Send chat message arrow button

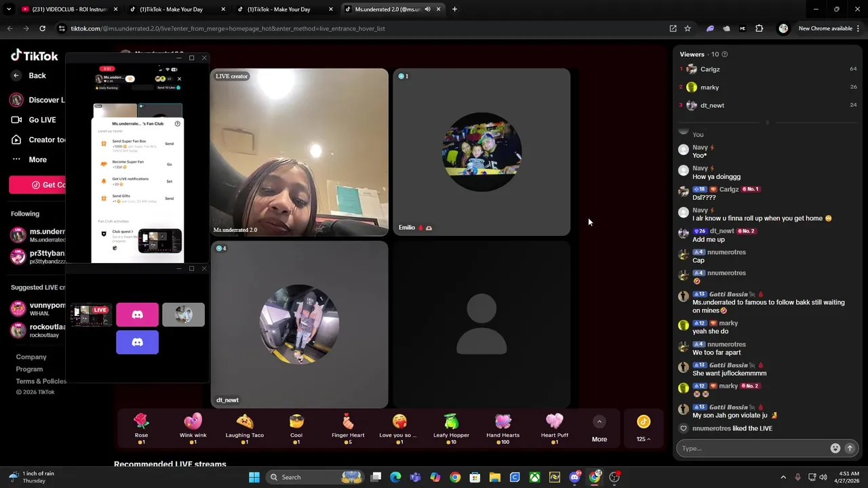click(850, 448)
